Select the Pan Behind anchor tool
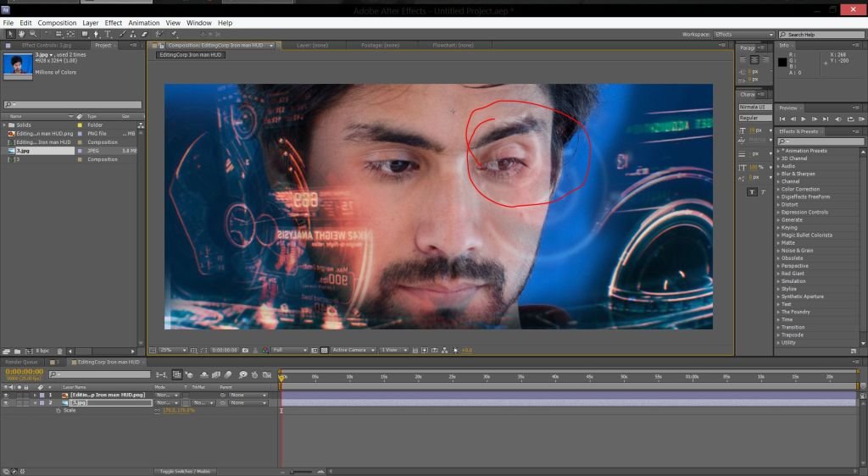The height and width of the screenshot is (476, 868). pyautogui.click(x=71, y=34)
